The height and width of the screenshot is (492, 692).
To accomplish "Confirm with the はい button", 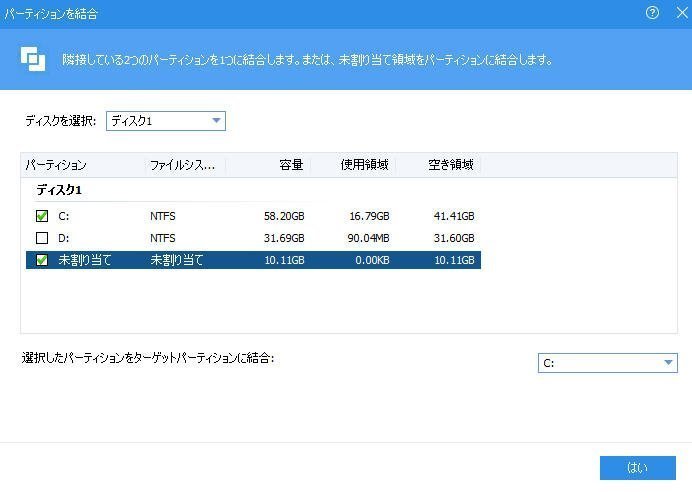I will (x=638, y=468).
